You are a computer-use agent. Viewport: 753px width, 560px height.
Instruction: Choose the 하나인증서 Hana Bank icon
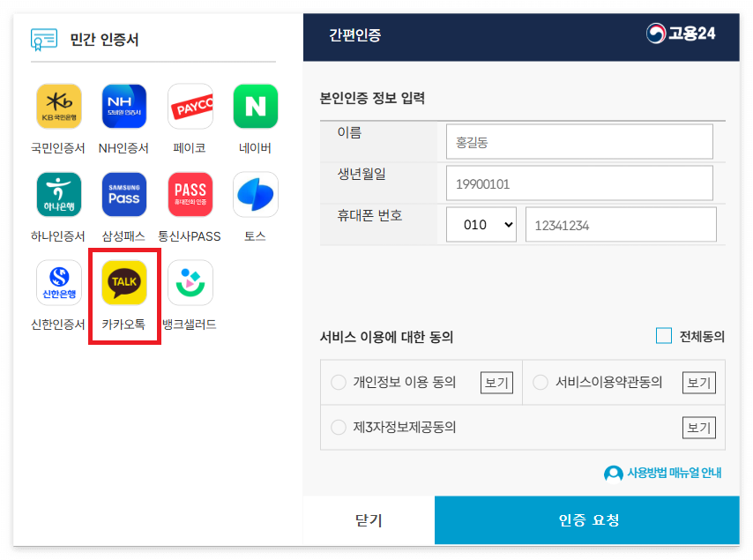pos(58,195)
